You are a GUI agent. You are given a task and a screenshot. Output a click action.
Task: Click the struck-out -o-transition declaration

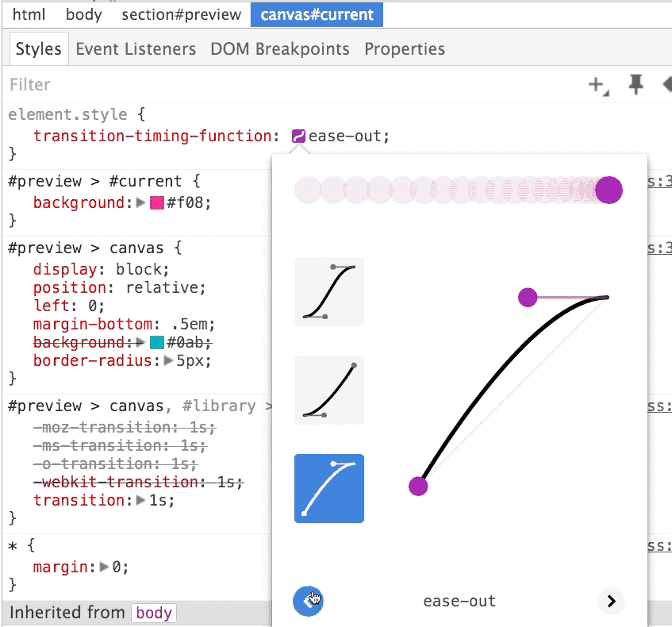pyautogui.click(x=115, y=464)
